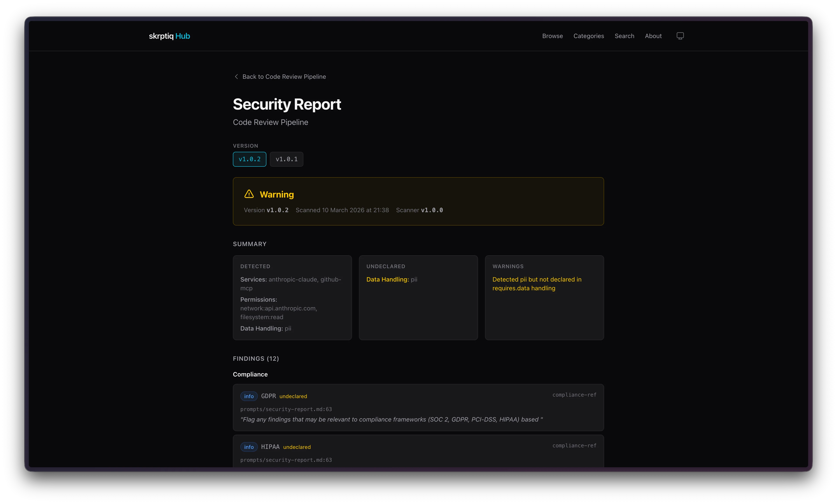Click the info badge next to GDPR
837x504 pixels.
tap(249, 396)
